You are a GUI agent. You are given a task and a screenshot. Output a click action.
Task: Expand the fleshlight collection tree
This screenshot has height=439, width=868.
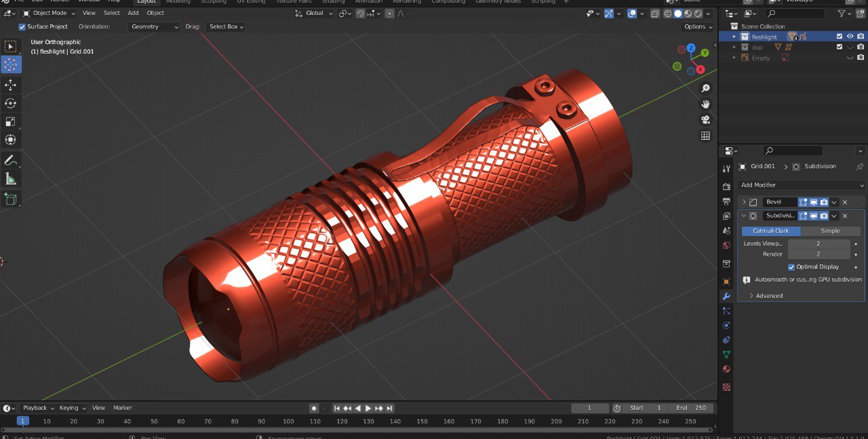[x=734, y=37]
